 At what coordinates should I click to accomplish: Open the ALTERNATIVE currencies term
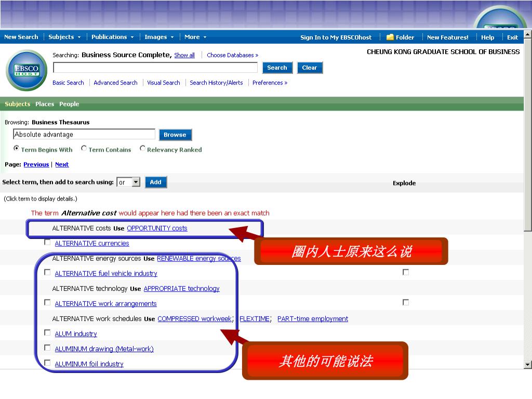(92, 243)
